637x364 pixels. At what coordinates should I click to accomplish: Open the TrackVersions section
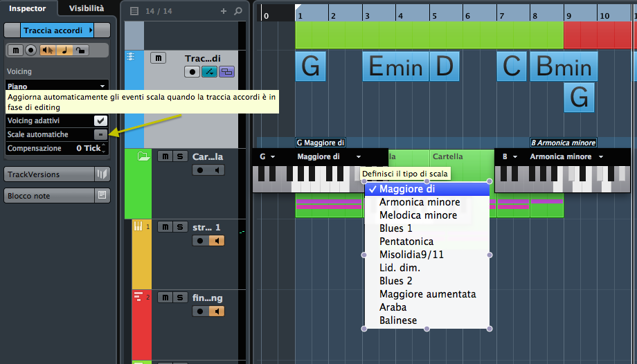(x=49, y=174)
